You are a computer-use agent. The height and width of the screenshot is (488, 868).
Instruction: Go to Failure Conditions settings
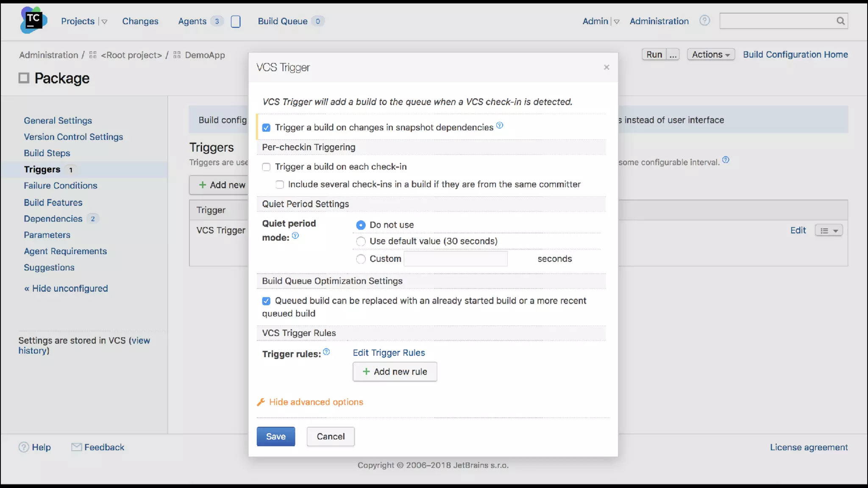(x=61, y=186)
